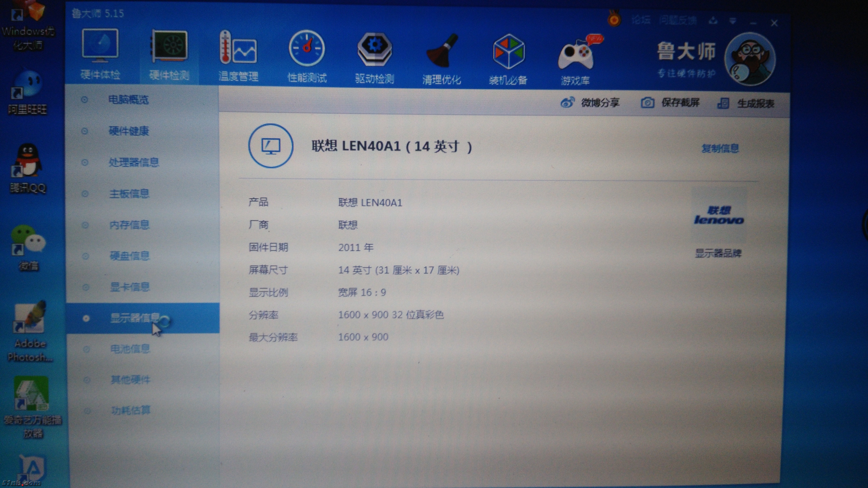Open 主板信息 motherboard info
The height and width of the screenshot is (488, 868).
(x=129, y=194)
